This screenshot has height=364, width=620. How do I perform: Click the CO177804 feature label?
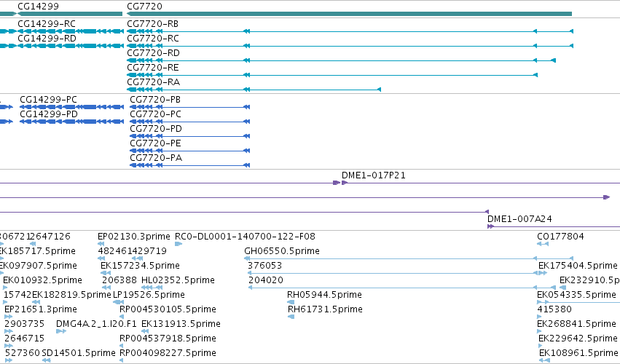click(561, 237)
